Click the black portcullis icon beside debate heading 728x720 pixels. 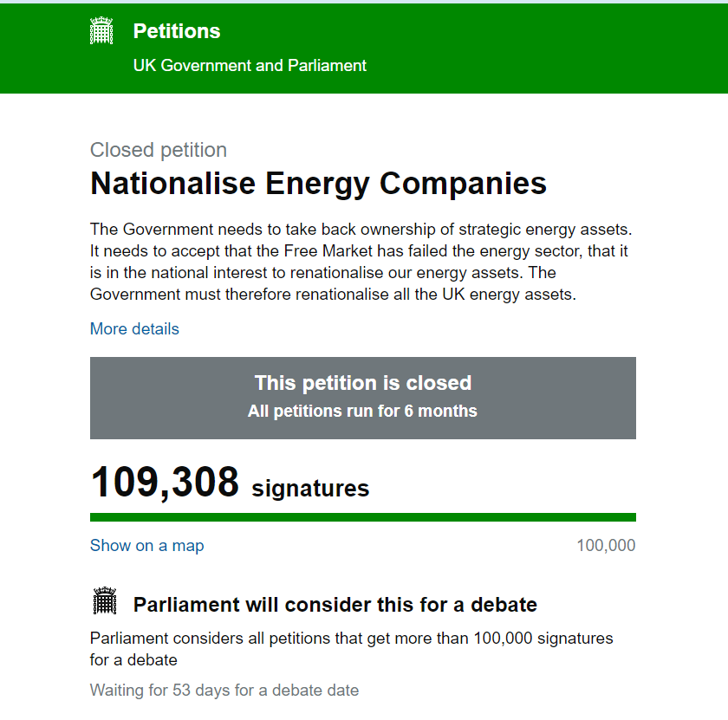click(105, 600)
